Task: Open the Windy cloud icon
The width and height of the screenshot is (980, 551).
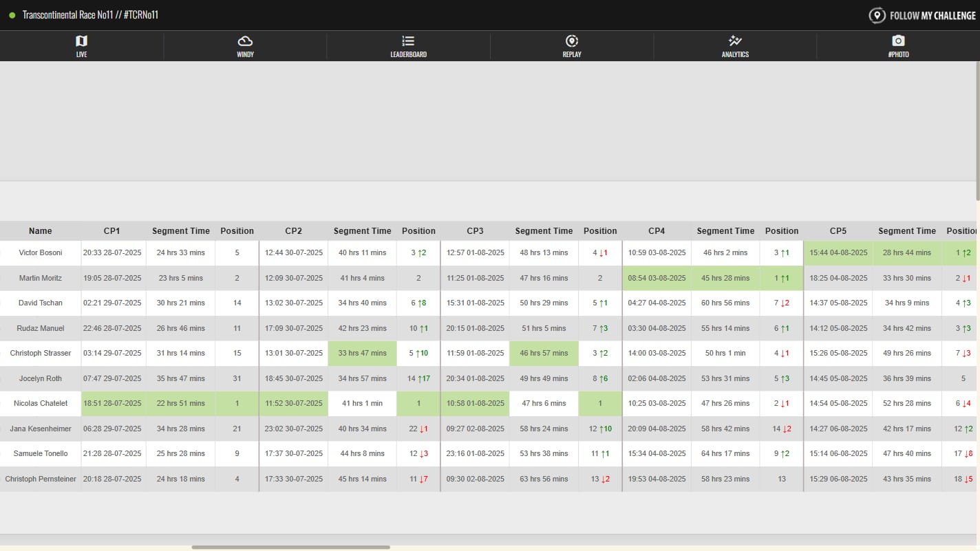Action: [x=245, y=41]
